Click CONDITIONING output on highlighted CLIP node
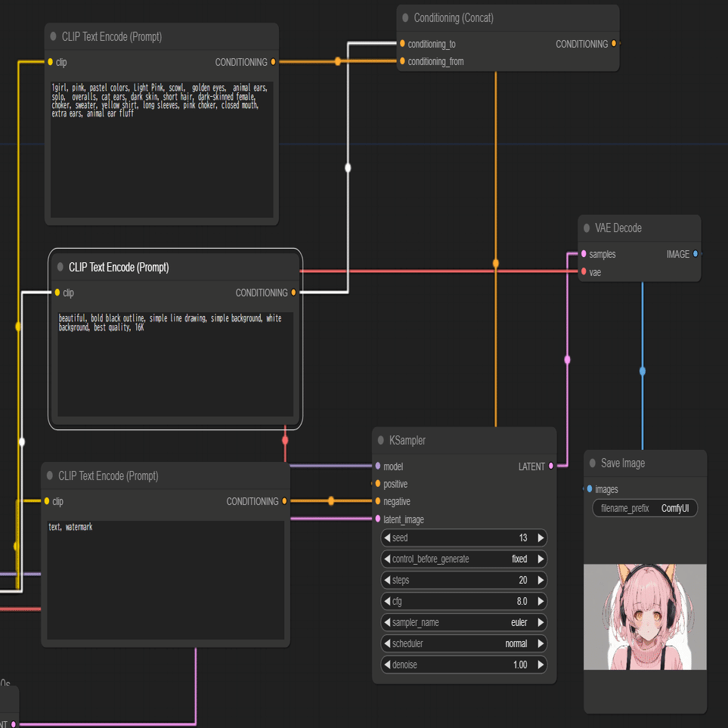The height and width of the screenshot is (728, 728). click(293, 293)
